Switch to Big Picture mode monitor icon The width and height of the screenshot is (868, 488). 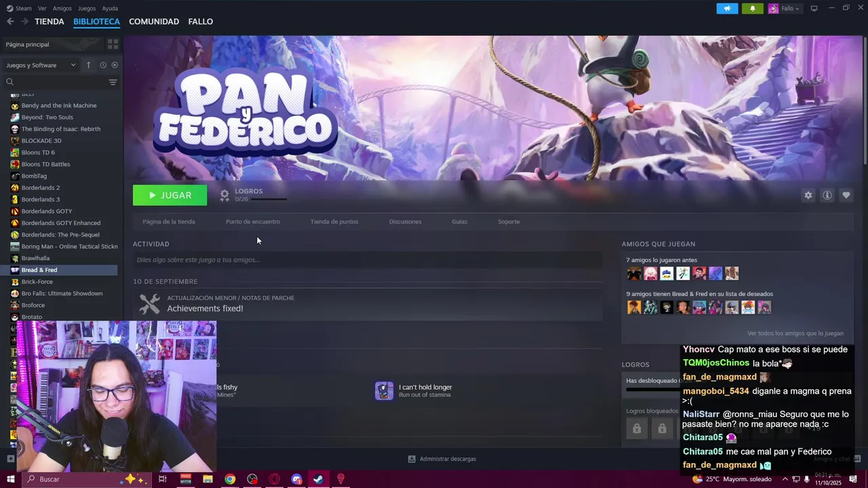pos(814,8)
